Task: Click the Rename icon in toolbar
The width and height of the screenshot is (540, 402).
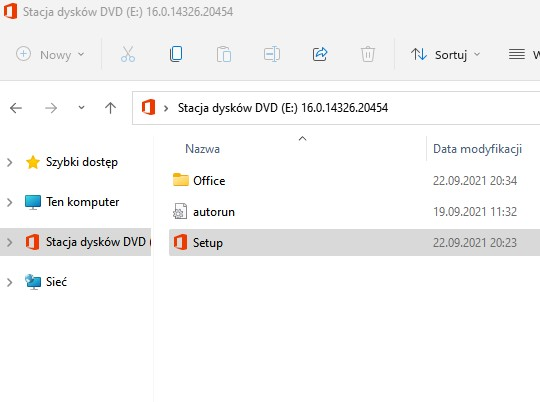Action: pos(272,54)
